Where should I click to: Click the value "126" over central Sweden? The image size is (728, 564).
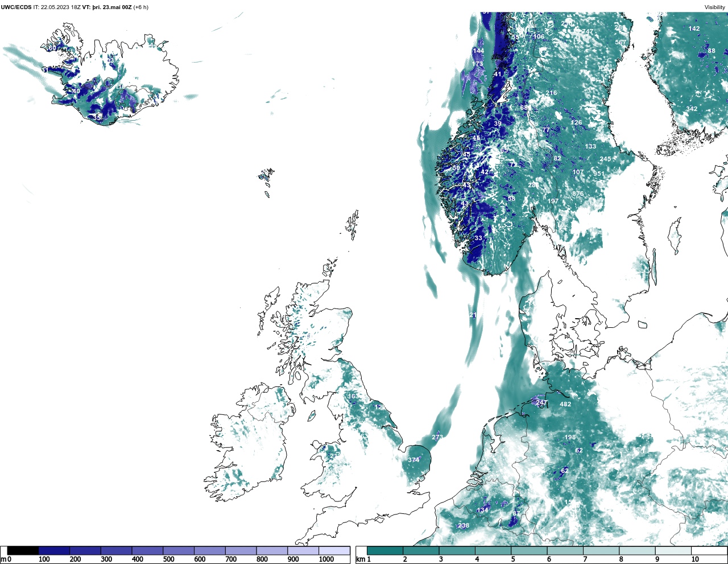(x=576, y=122)
